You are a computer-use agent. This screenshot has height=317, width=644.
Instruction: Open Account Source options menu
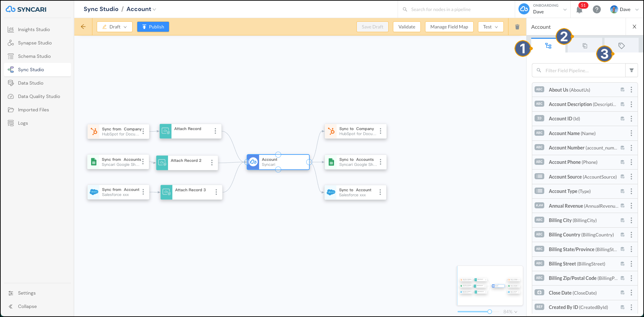click(x=631, y=177)
